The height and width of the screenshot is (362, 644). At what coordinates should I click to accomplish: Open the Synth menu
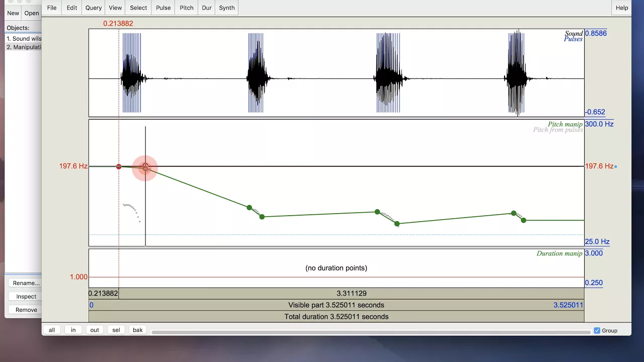(x=227, y=8)
